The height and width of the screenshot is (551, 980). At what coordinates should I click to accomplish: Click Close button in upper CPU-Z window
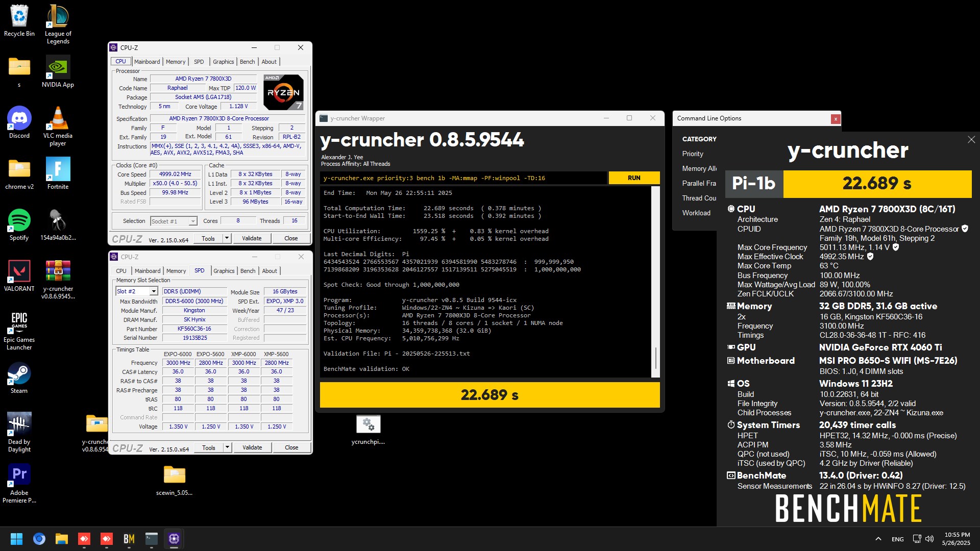tap(291, 238)
